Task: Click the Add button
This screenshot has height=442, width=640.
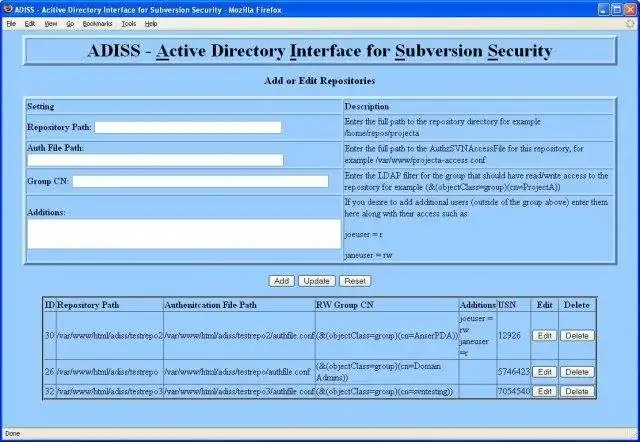Action: (x=282, y=281)
